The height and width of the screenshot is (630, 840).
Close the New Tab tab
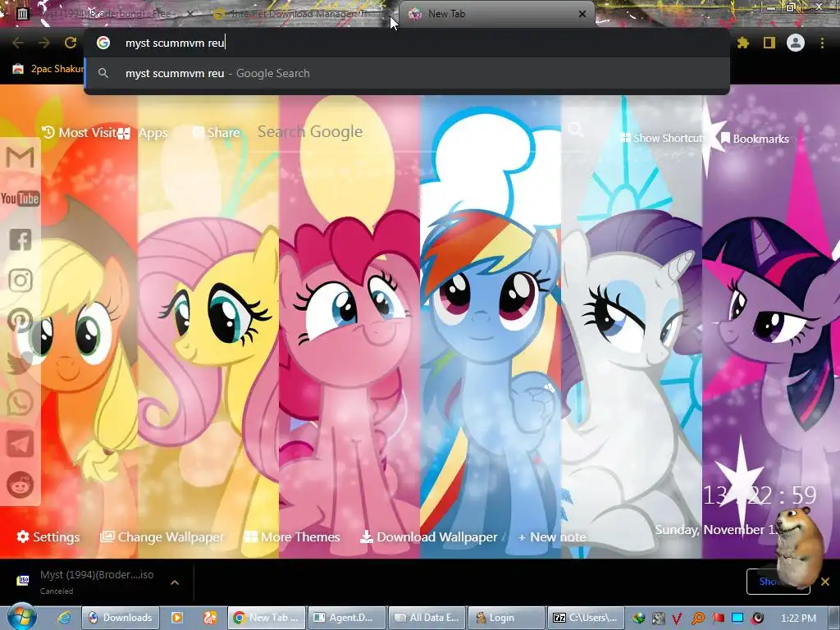(x=582, y=14)
